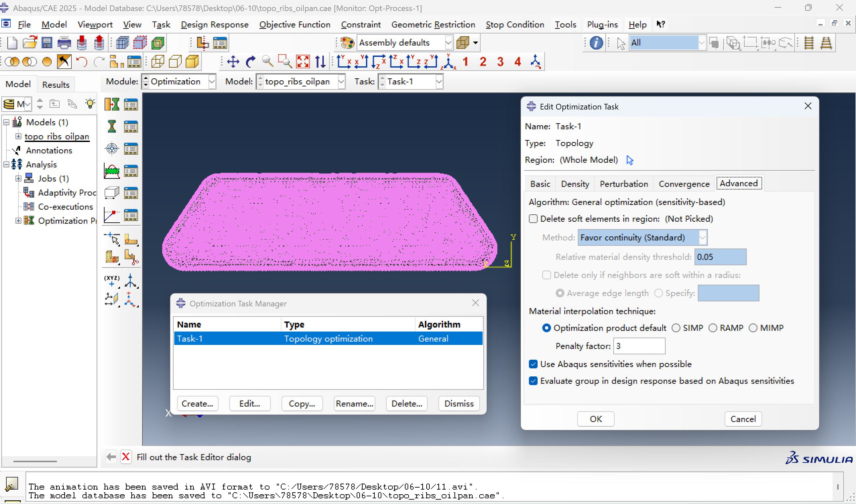
Task: Expand the Jobs (1) tree node
Action: (x=18, y=178)
